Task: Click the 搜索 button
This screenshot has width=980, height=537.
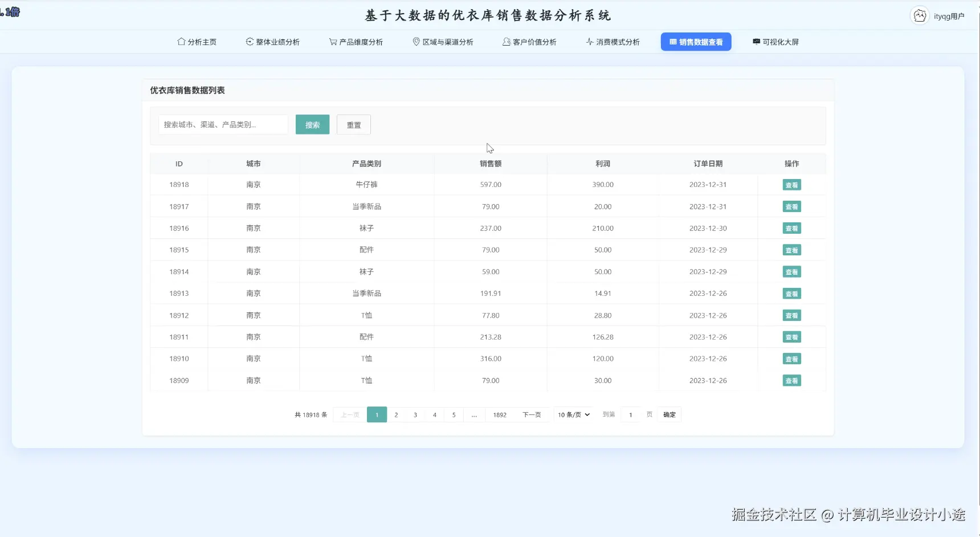Action: (x=312, y=125)
